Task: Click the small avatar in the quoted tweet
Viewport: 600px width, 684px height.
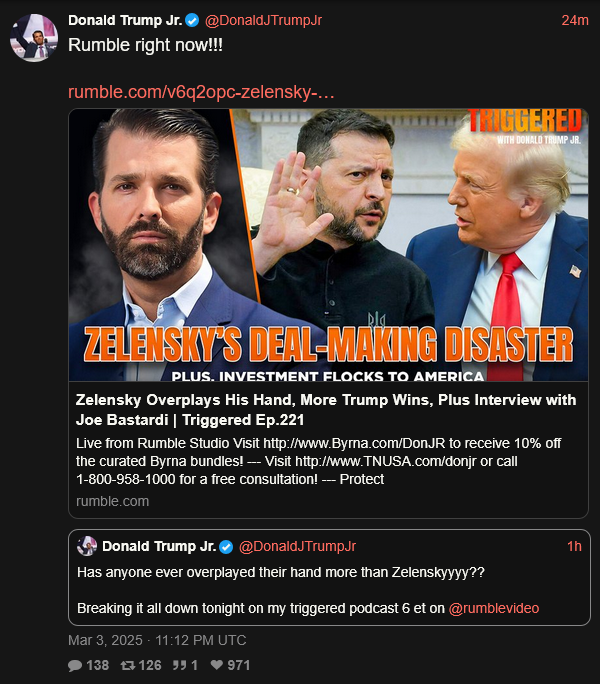Action: click(x=87, y=546)
